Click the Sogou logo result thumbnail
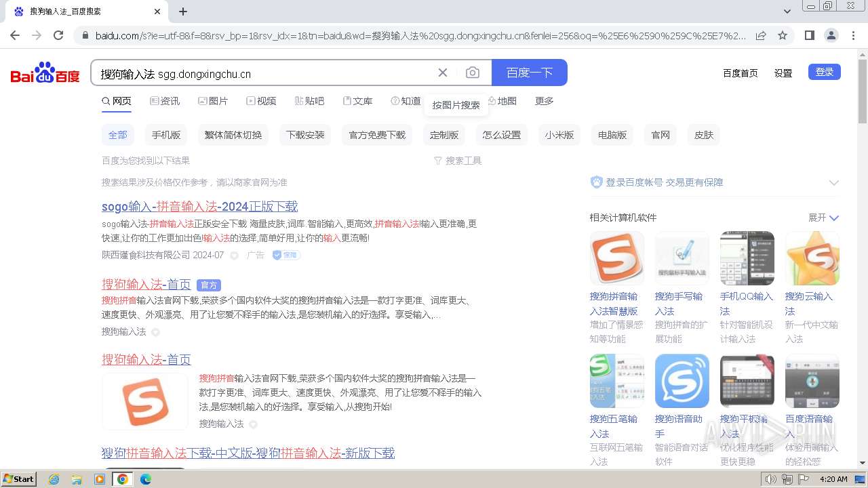868x488 pixels. point(145,401)
